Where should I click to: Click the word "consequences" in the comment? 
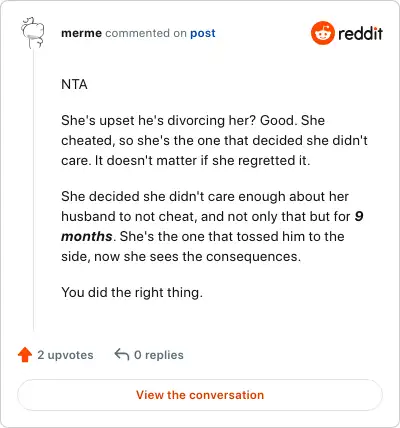tap(253, 257)
